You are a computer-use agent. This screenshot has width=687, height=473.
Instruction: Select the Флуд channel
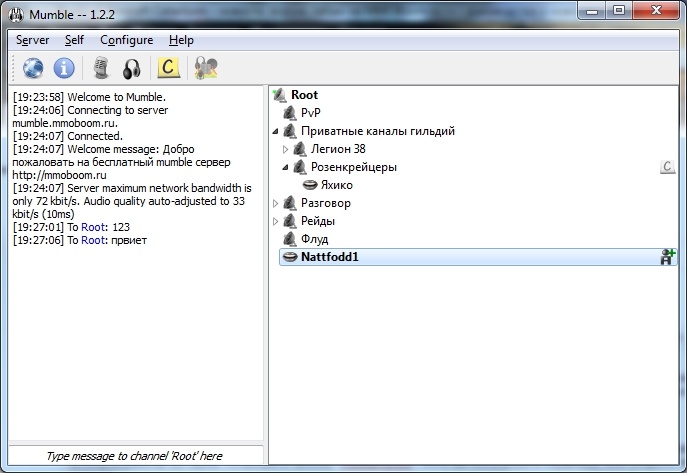[315, 239]
